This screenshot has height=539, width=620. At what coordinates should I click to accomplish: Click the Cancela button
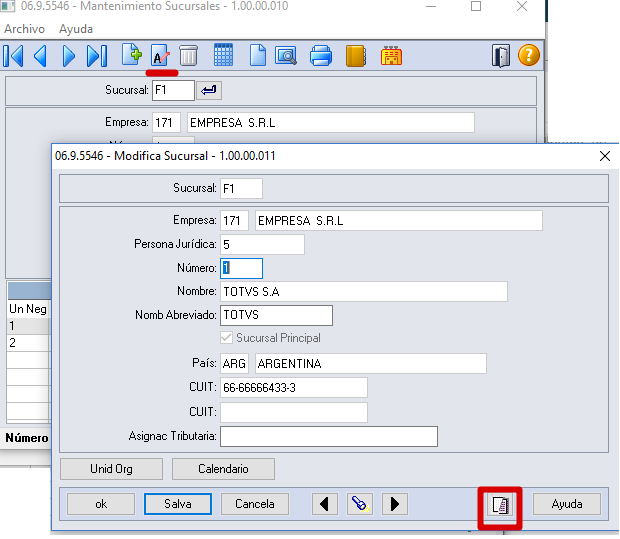point(255,504)
